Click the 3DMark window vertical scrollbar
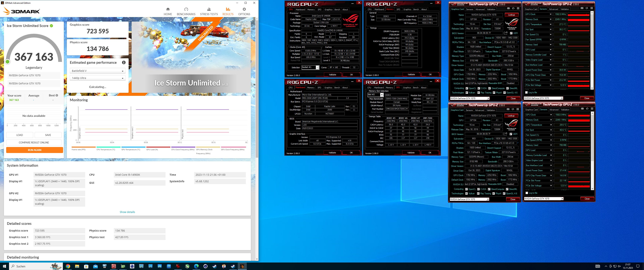Viewport: 644px width, 270px height. (x=257, y=89)
